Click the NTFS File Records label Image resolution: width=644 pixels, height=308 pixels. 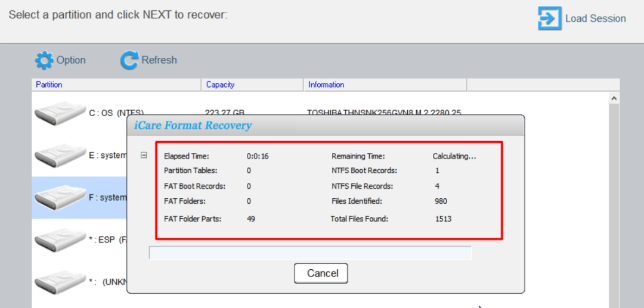coord(363,186)
